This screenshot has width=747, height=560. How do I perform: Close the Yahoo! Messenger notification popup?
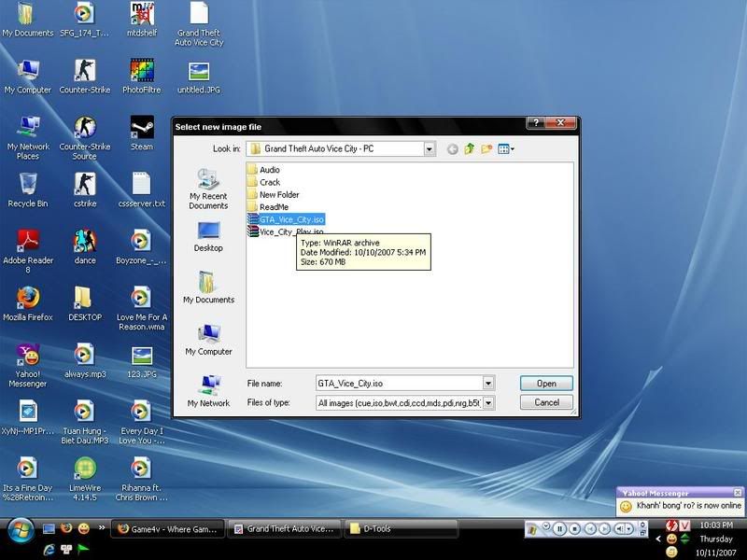tap(738, 493)
